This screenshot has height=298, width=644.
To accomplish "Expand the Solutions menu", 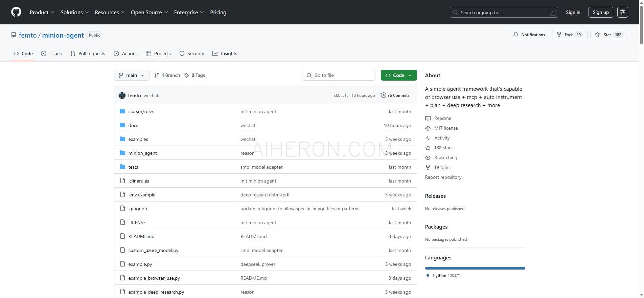I will pos(74,12).
